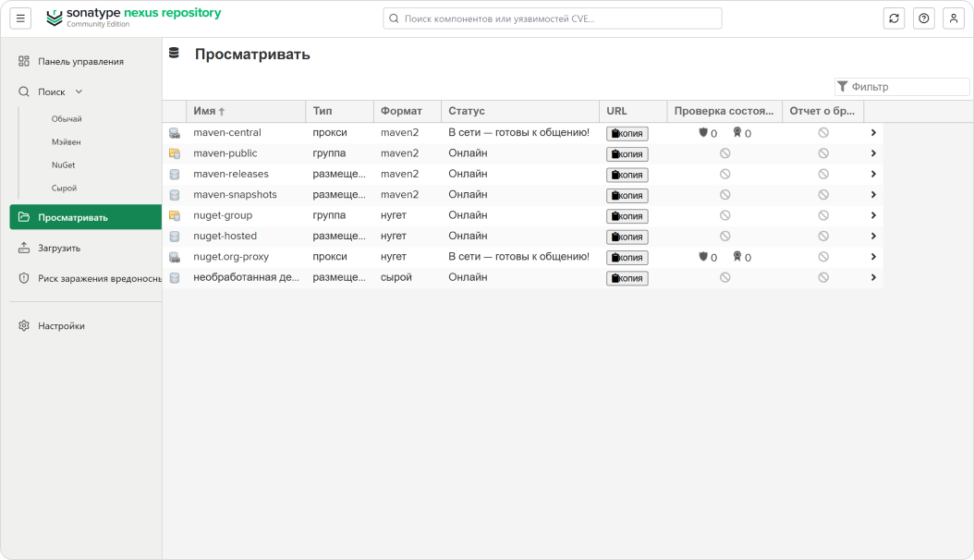Copy URL of необработанная repository with копия
Screen dimensions: 974x560
627,278
